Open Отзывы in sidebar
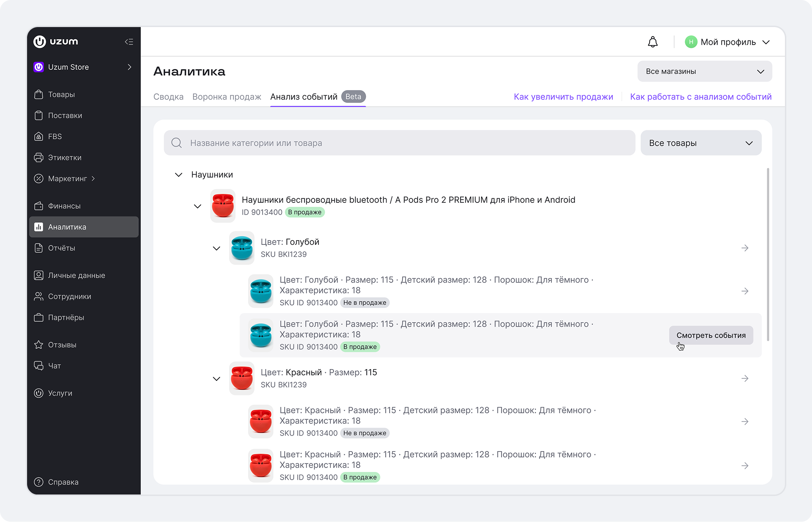This screenshot has width=812, height=522. [84, 344]
